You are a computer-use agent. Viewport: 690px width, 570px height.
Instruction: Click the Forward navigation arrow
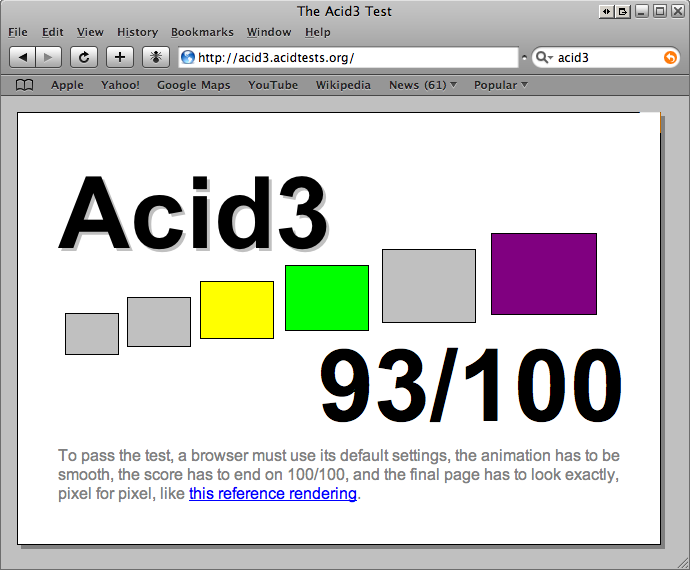click(x=49, y=57)
